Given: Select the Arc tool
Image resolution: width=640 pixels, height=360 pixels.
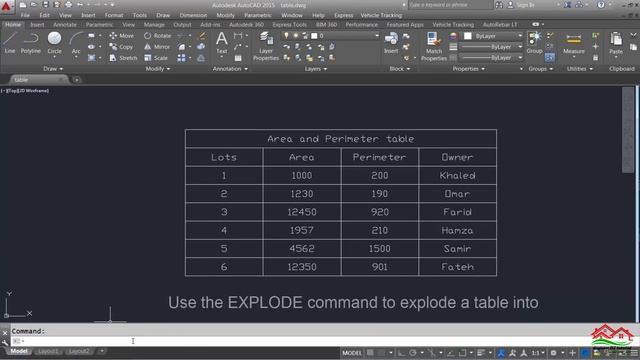Looking at the screenshot, I should coord(76,44).
